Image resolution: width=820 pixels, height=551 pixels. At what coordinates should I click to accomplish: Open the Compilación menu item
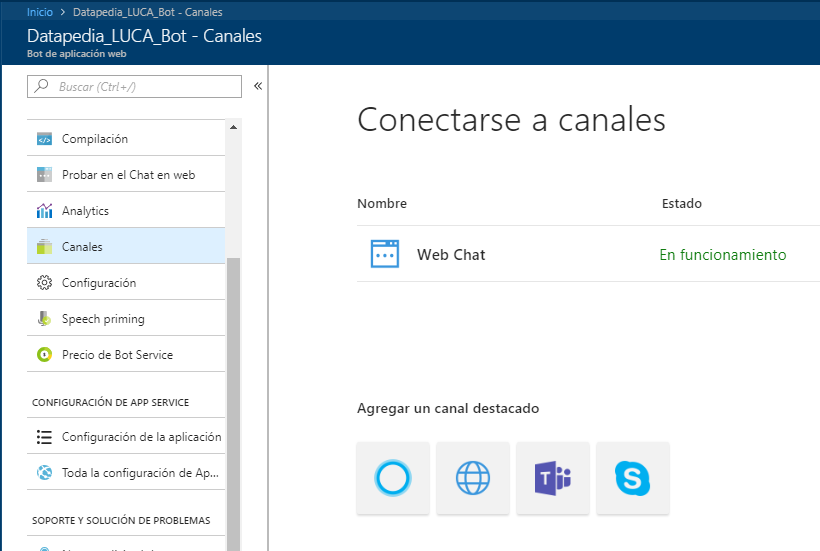pos(95,139)
